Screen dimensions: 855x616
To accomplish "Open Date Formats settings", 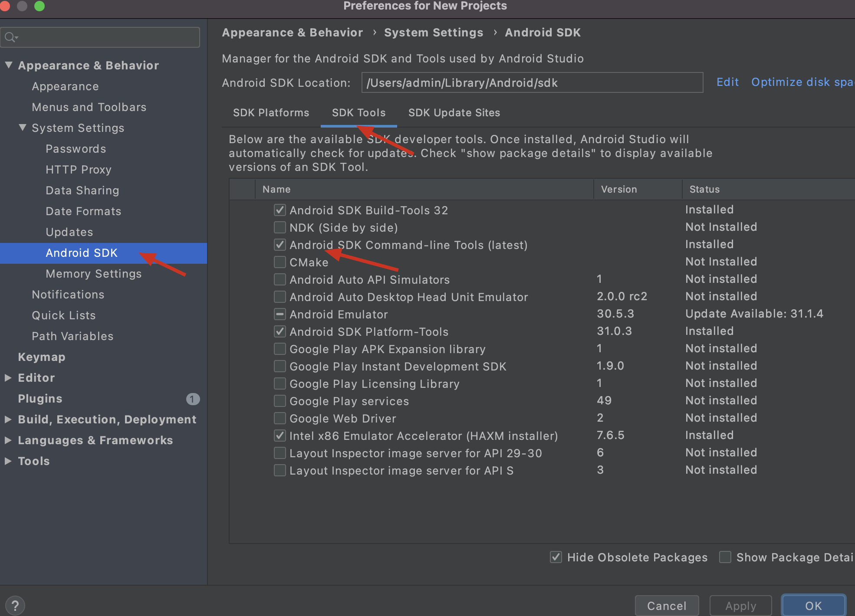I will coord(83,211).
